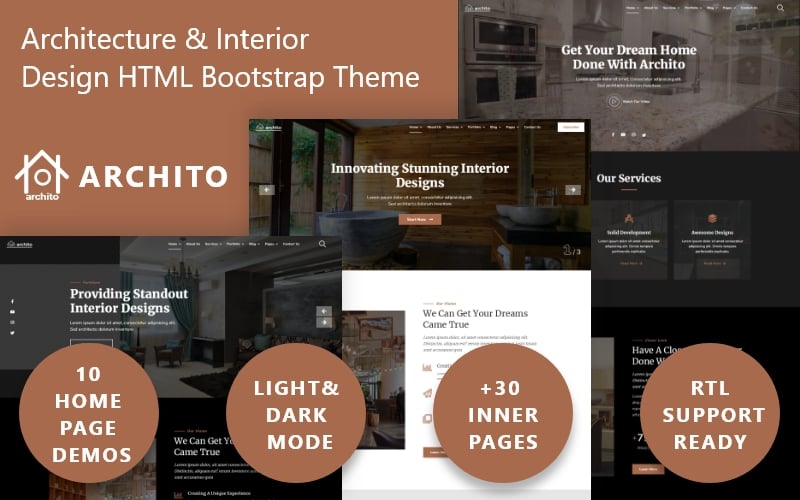Click the archito logo in the kitchen hero header
The width and height of the screenshot is (800, 500).
[478, 8]
